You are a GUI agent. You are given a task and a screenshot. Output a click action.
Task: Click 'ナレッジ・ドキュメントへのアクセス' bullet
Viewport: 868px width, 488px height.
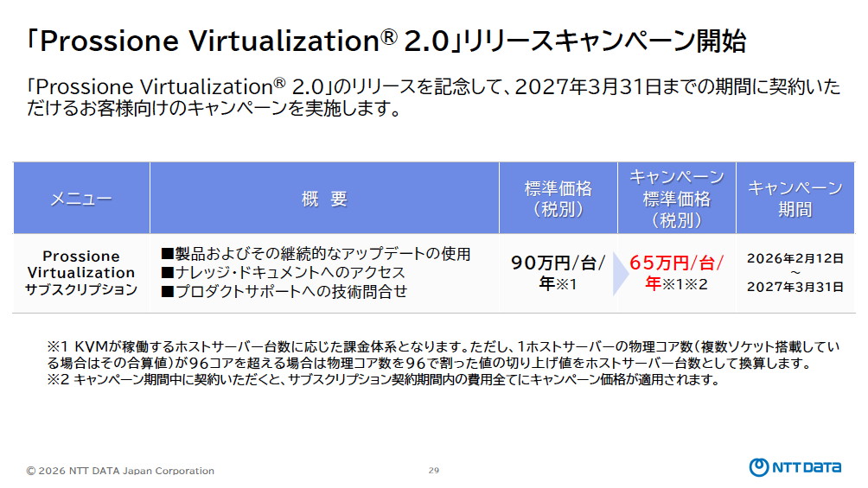pyautogui.click(x=283, y=273)
